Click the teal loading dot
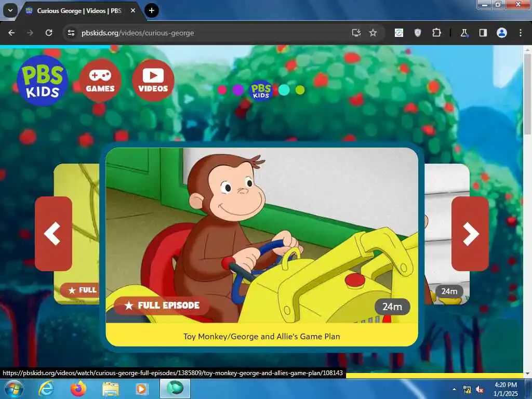 284,90
